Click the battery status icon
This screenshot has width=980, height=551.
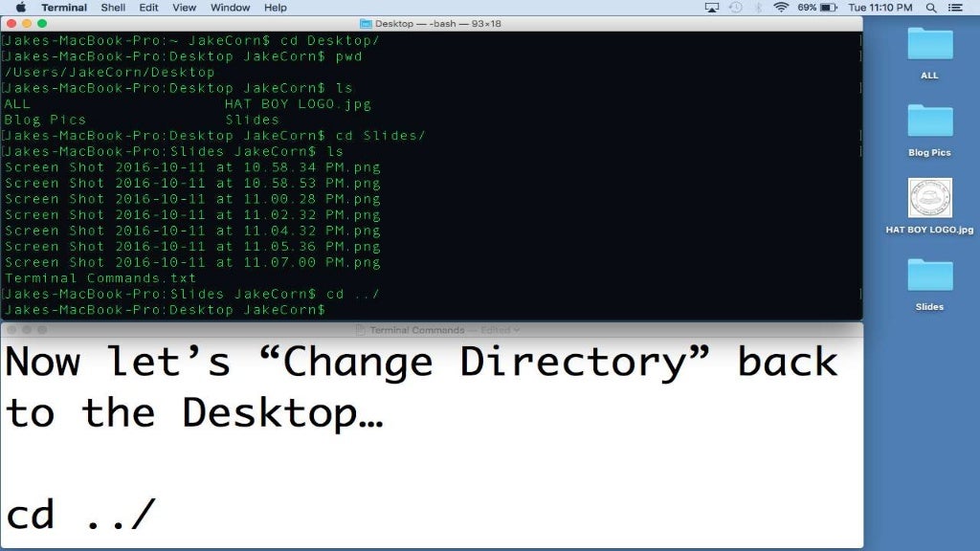click(x=829, y=8)
